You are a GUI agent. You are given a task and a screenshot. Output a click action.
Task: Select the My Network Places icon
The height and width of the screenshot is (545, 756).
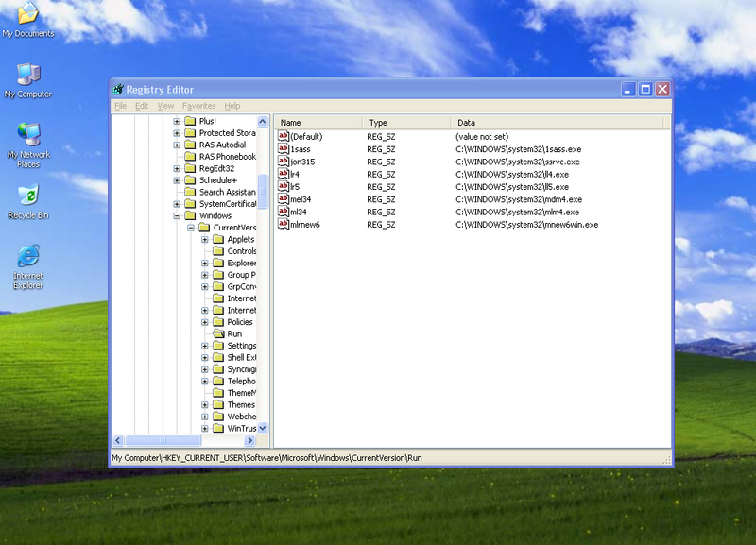click(x=28, y=135)
